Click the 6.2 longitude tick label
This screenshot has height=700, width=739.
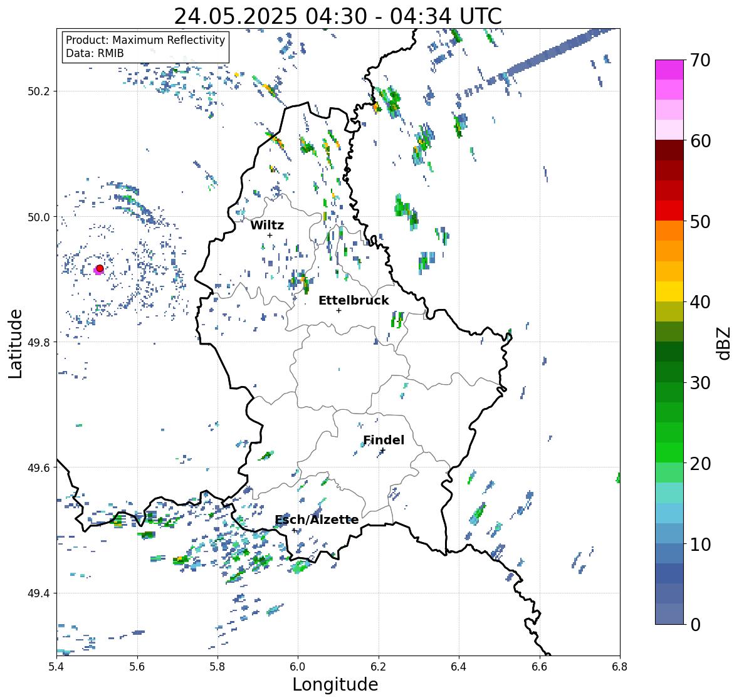point(379,667)
